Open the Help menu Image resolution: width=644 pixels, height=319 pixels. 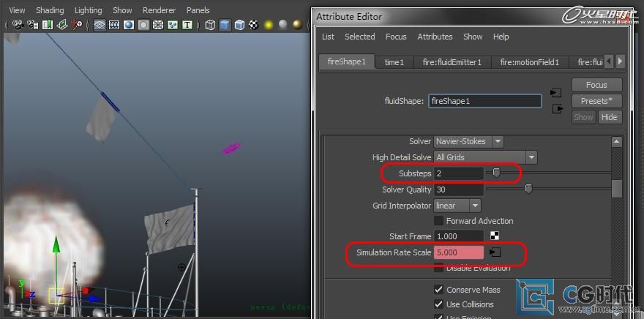click(x=501, y=37)
